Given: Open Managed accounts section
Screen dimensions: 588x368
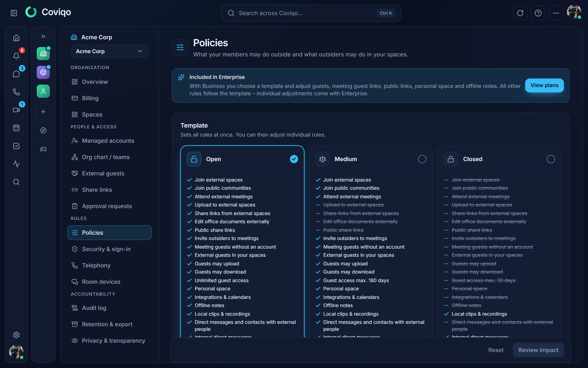Looking at the screenshot, I should click(109, 141).
